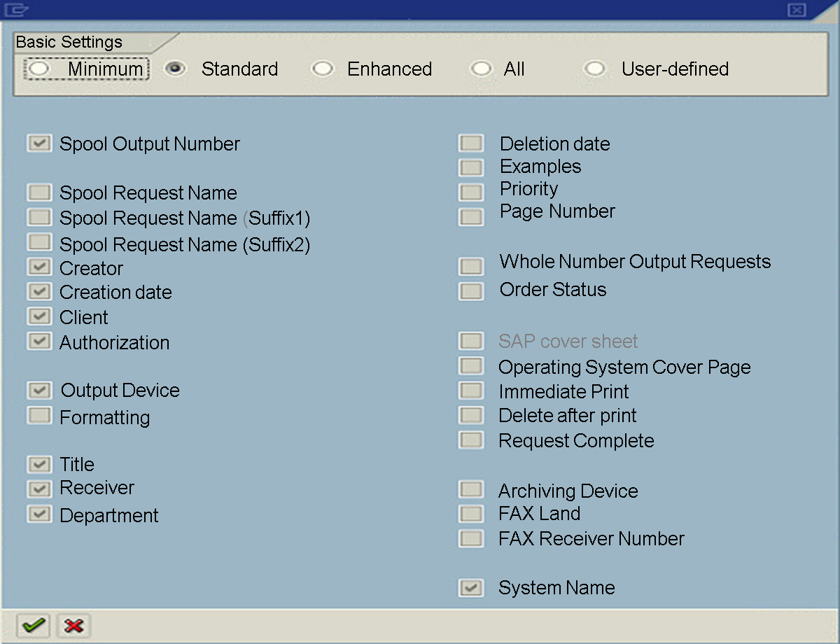Pick the User-defined radio button
This screenshot has height=644, width=840.
[595, 69]
